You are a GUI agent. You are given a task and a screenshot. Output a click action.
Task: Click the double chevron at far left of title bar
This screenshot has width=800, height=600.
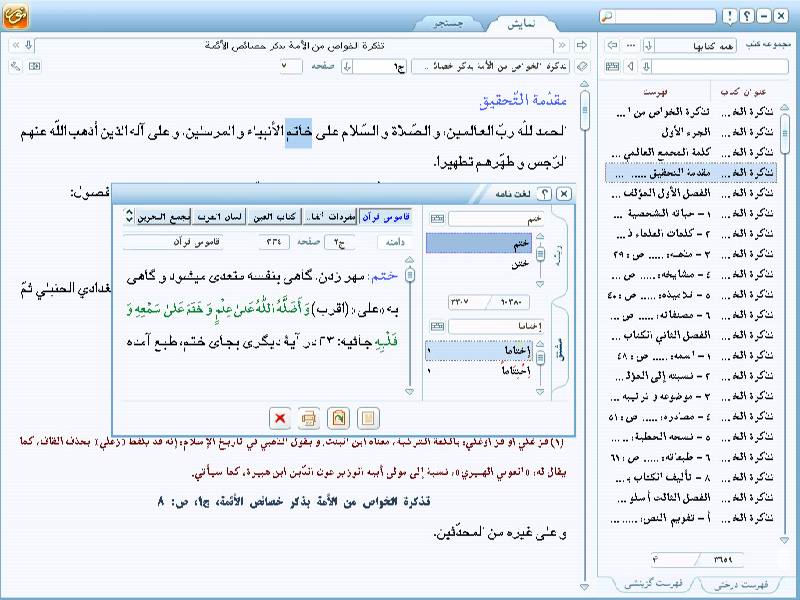16,45
